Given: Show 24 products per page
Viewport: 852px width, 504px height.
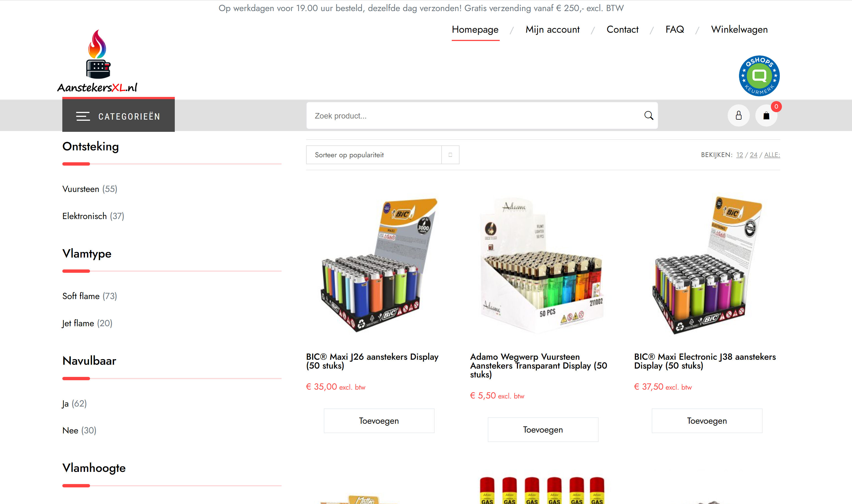Looking at the screenshot, I should [753, 155].
